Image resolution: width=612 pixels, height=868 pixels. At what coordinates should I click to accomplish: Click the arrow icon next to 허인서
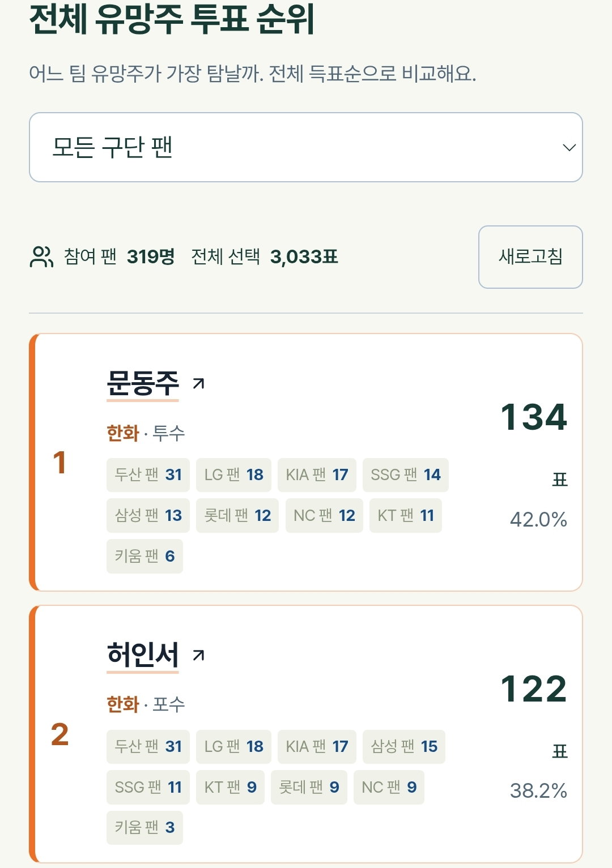click(198, 656)
